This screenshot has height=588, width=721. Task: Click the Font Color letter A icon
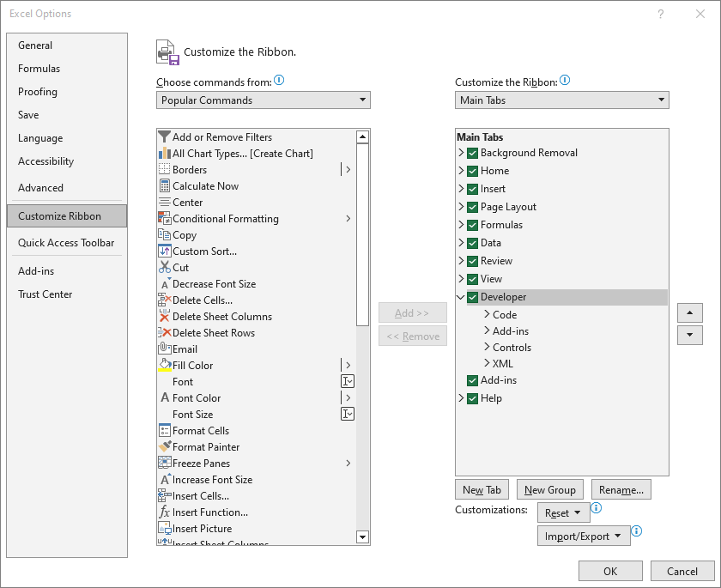coord(165,397)
